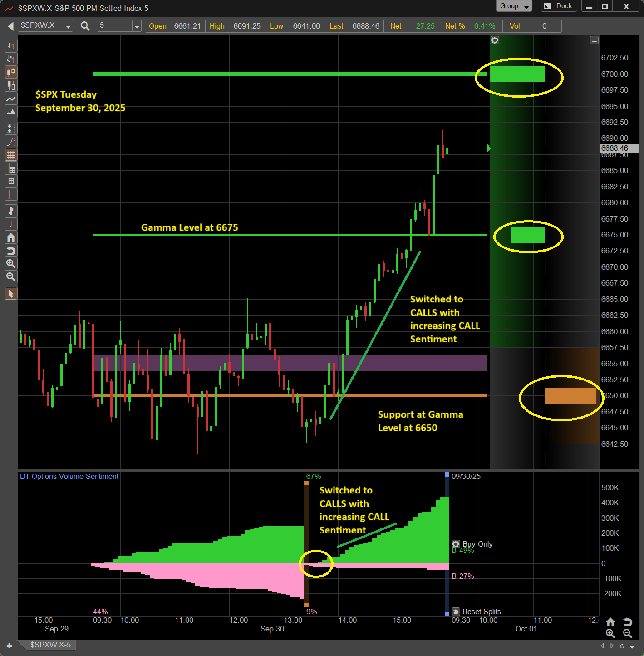
Task: Click the left toolbar zoom in magnifier
Action: click(x=11, y=264)
